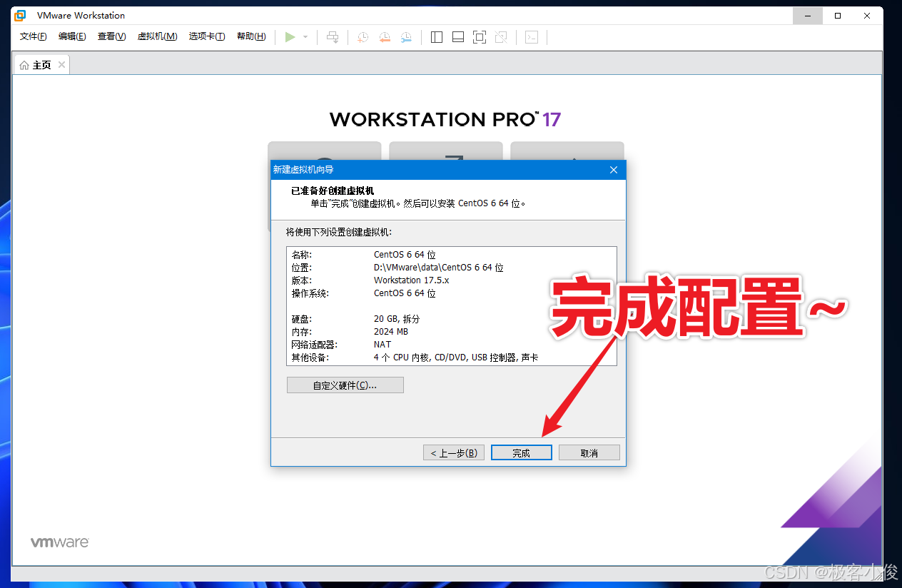902x588 pixels.
Task: Click the full screen mode icon
Action: (x=480, y=37)
